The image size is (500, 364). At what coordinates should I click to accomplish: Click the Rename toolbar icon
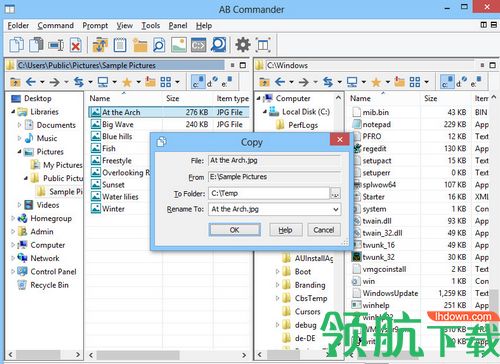(x=56, y=45)
